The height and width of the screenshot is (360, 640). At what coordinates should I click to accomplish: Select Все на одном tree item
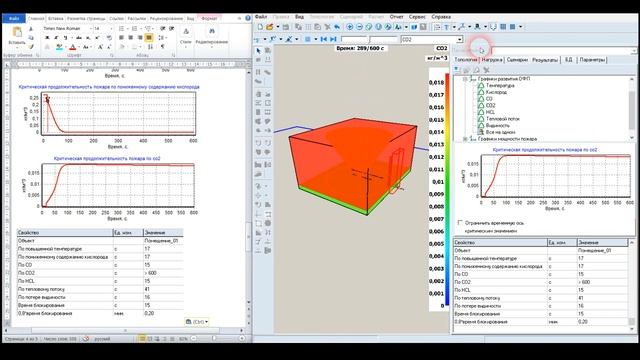(500, 132)
